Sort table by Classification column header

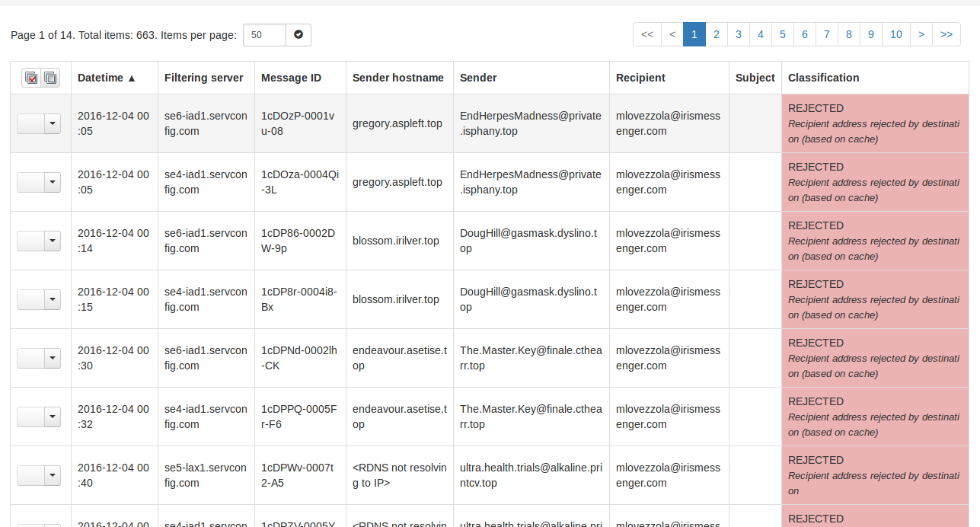[823, 78]
